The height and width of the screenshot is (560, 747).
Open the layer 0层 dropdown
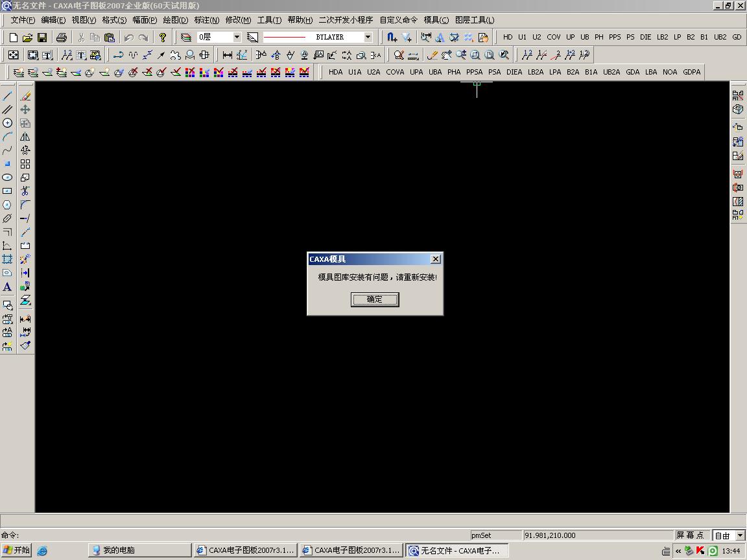click(x=237, y=37)
